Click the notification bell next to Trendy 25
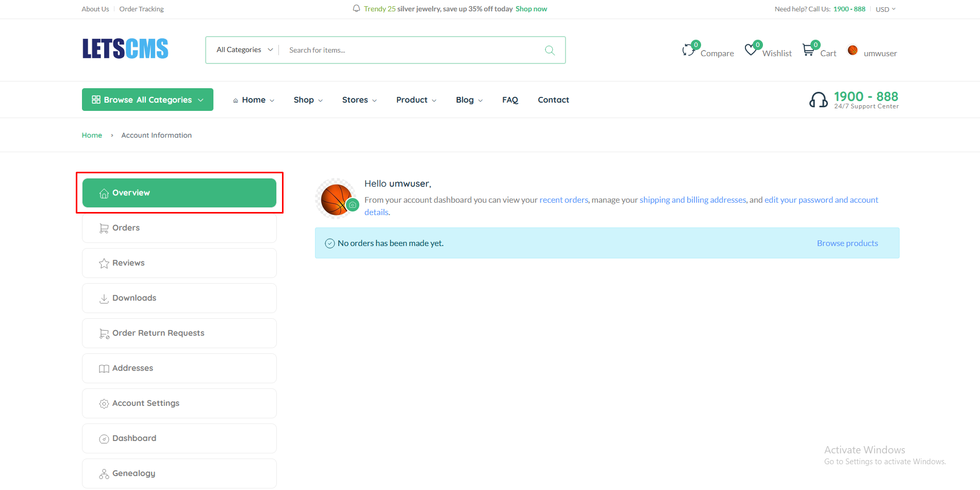The image size is (980, 490). tap(356, 8)
